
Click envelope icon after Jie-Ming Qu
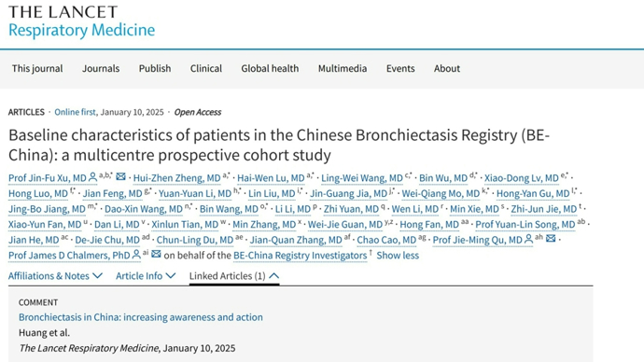click(x=551, y=239)
